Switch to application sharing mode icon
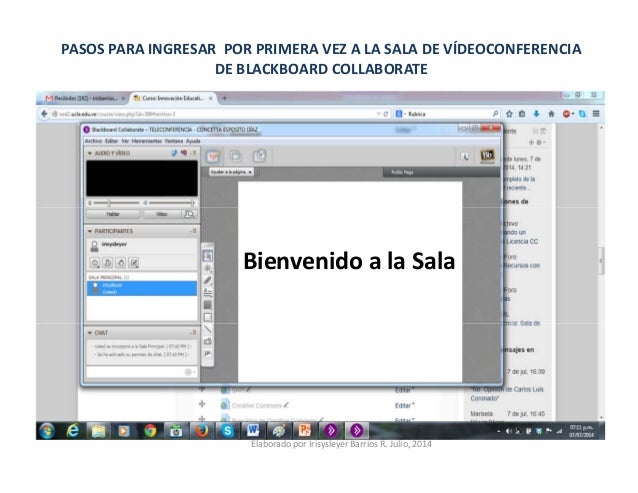Viewport: 638px width, 493px height. pos(236,156)
